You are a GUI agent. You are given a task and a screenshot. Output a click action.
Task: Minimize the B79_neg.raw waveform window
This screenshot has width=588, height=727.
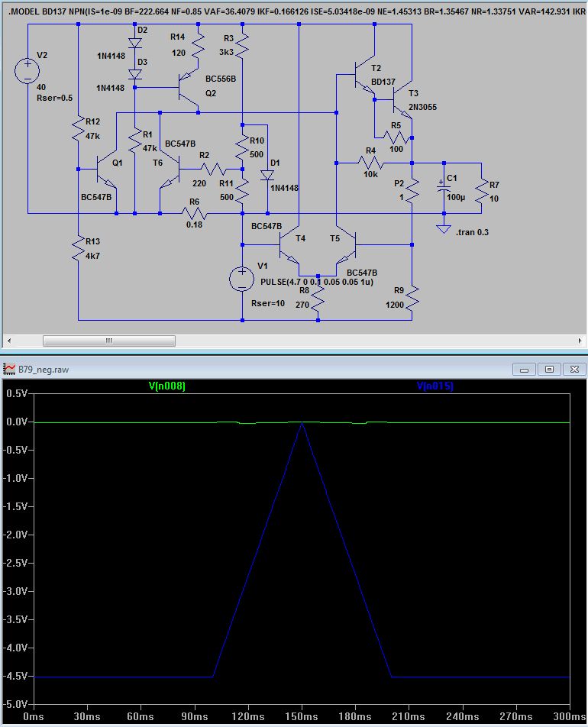(525, 370)
